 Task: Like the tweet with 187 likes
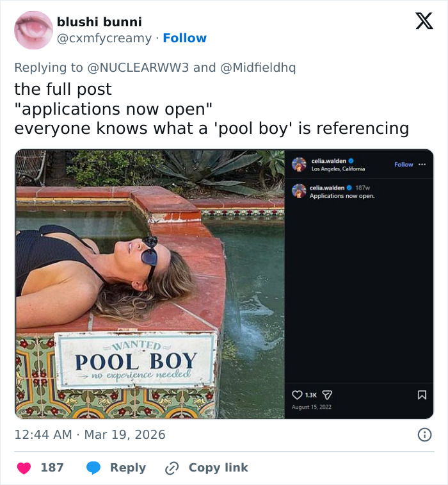(x=24, y=468)
